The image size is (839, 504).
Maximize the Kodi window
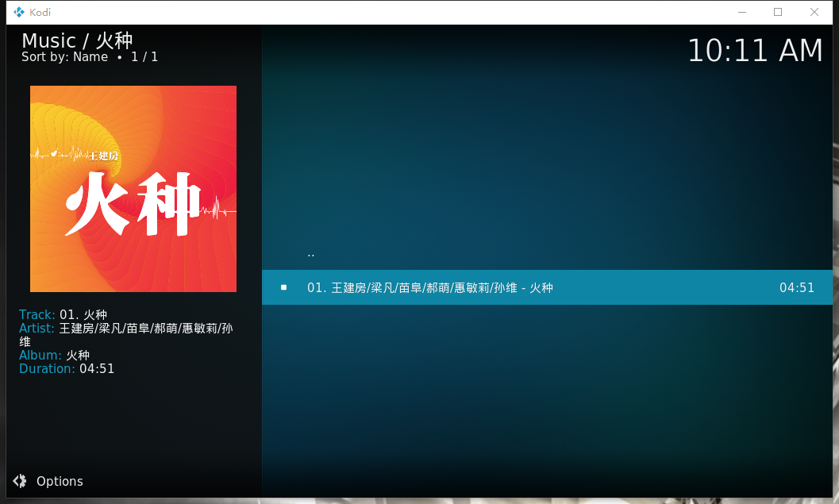778,12
